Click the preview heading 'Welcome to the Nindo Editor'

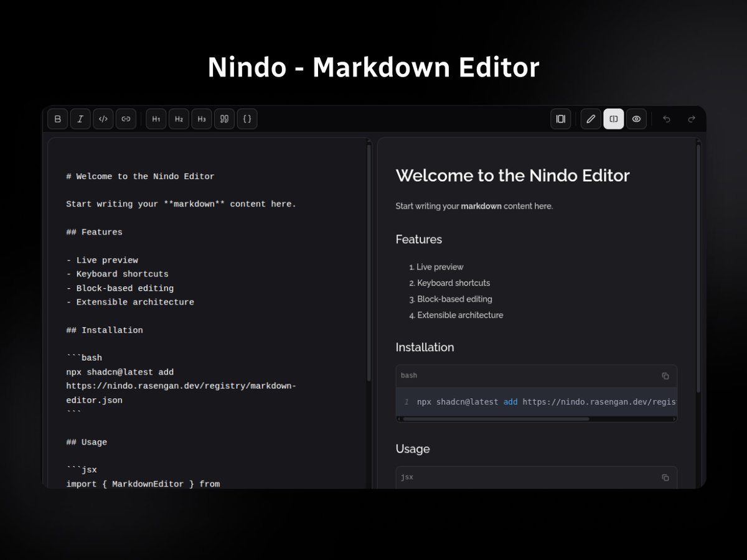click(513, 175)
